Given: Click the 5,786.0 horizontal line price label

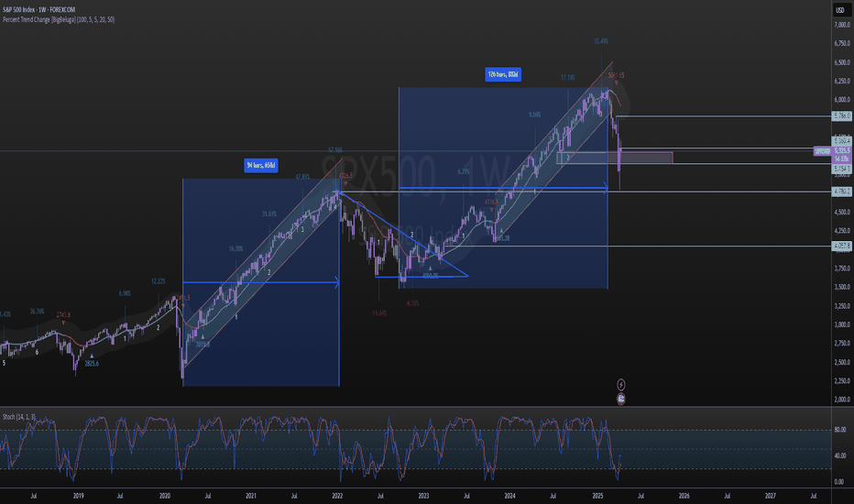Looking at the screenshot, I should click(x=841, y=116).
